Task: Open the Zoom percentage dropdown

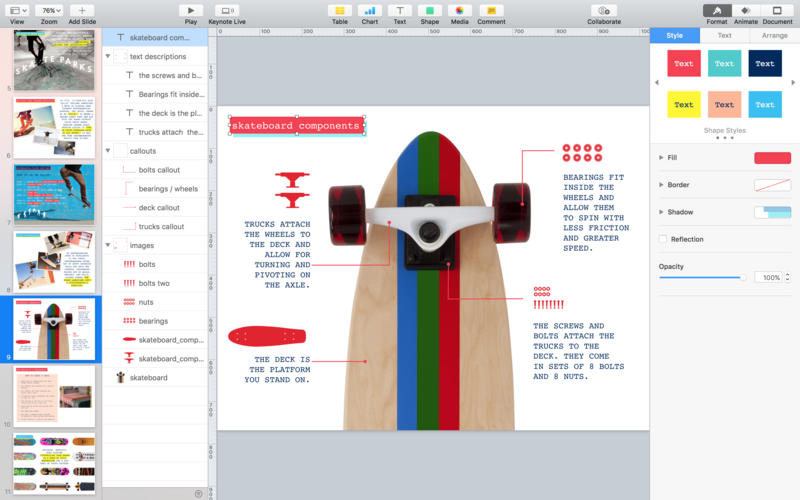Action: [48, 10]
